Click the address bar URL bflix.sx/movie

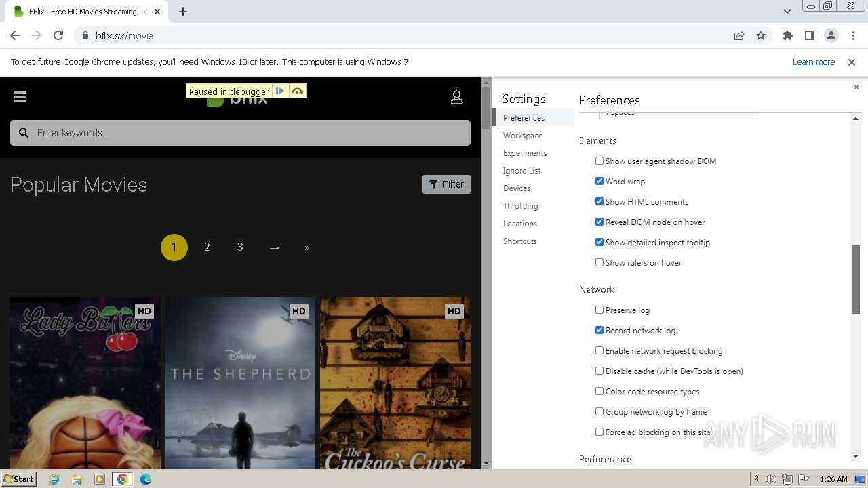point(124,36)
